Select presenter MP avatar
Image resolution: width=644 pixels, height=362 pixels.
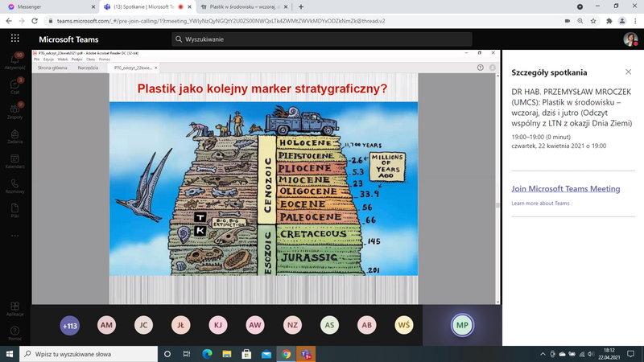click(462, 325)
